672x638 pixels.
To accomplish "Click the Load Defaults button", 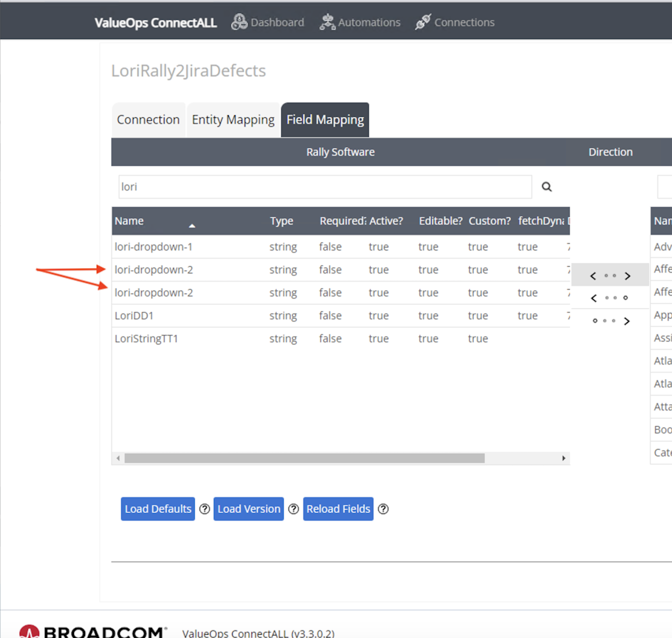I will pos(158,509).
